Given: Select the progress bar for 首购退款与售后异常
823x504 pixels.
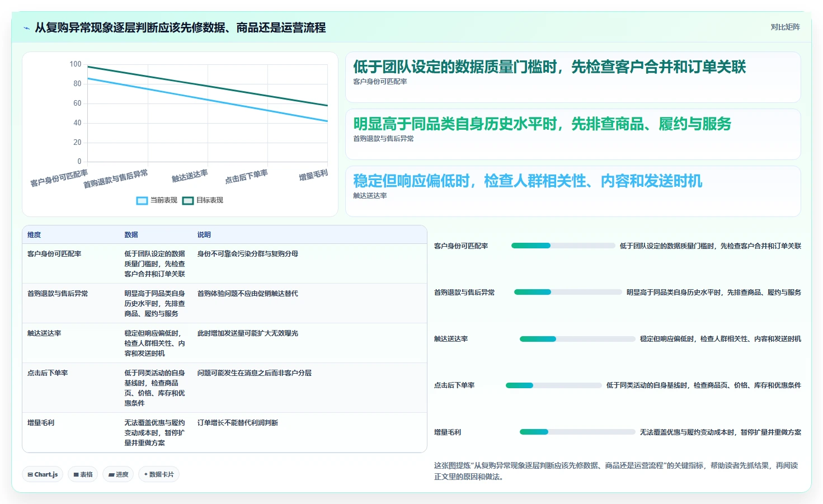Looking at the screenshot, I should tap(568, 292).
